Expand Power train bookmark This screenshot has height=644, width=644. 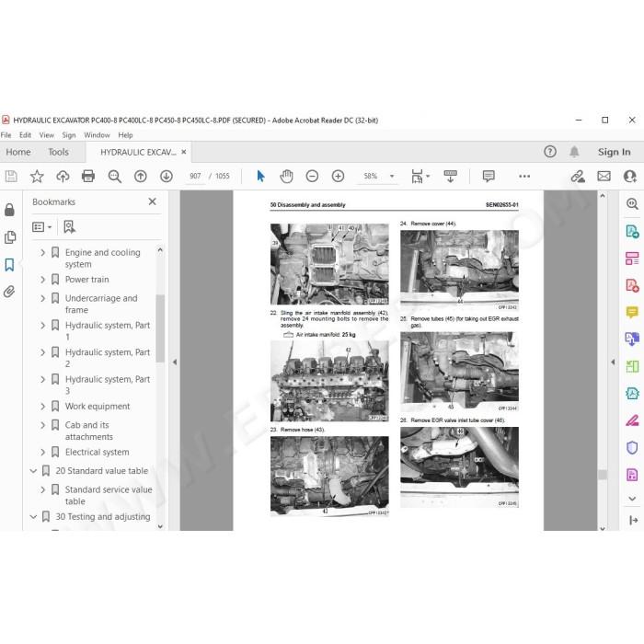pyautogui.click(x=42, y=280)
